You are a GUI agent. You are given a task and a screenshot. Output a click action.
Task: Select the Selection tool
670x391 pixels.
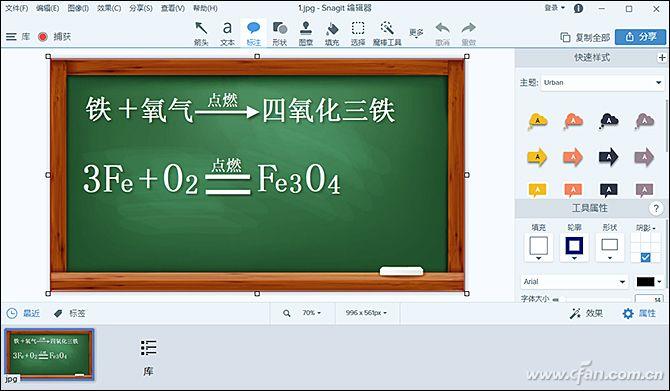click(358, 33)
